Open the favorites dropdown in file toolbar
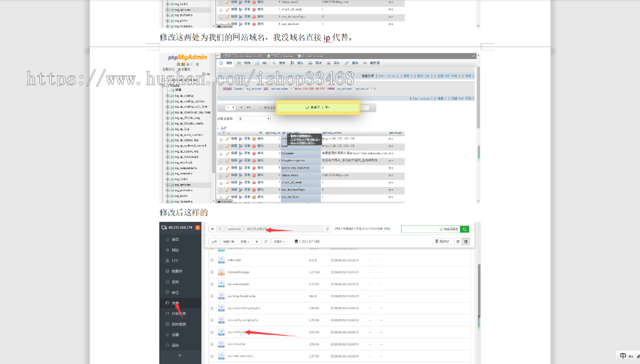Viewport: 640px width, 364px height. [x=279, y=242]
